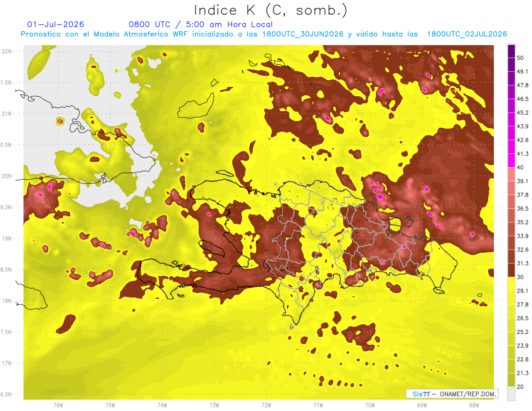Click the colorbar value 46.5

522,99
